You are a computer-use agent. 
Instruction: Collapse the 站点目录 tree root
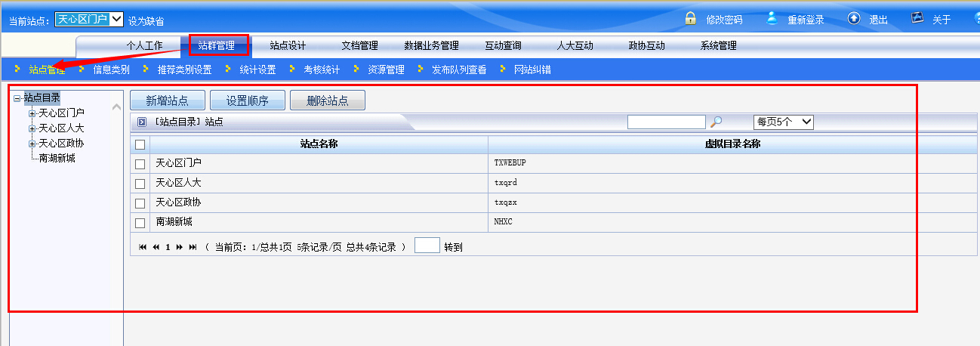[x=17, y=97]
